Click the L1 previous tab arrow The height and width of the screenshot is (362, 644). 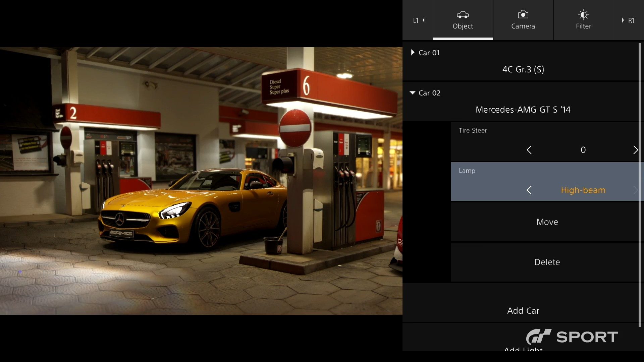[x=419, y=20]
